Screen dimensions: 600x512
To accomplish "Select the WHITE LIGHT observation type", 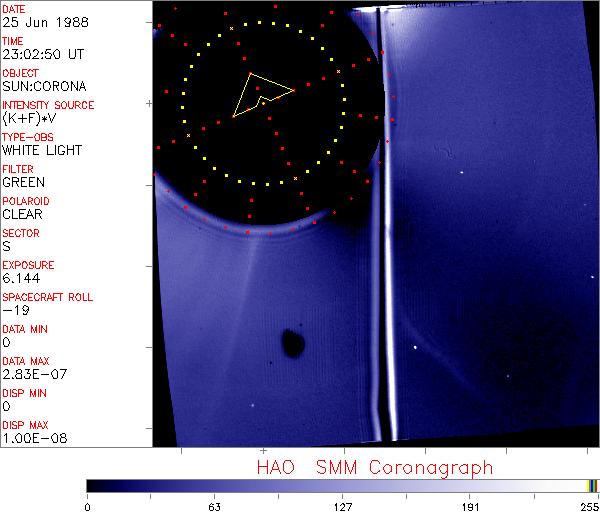I will coord(42,150).
